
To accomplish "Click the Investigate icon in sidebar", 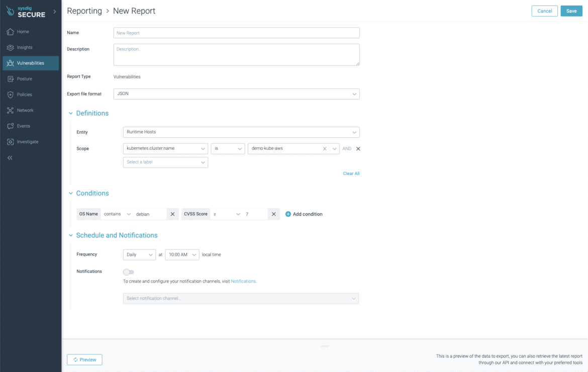I will (10, 142).
